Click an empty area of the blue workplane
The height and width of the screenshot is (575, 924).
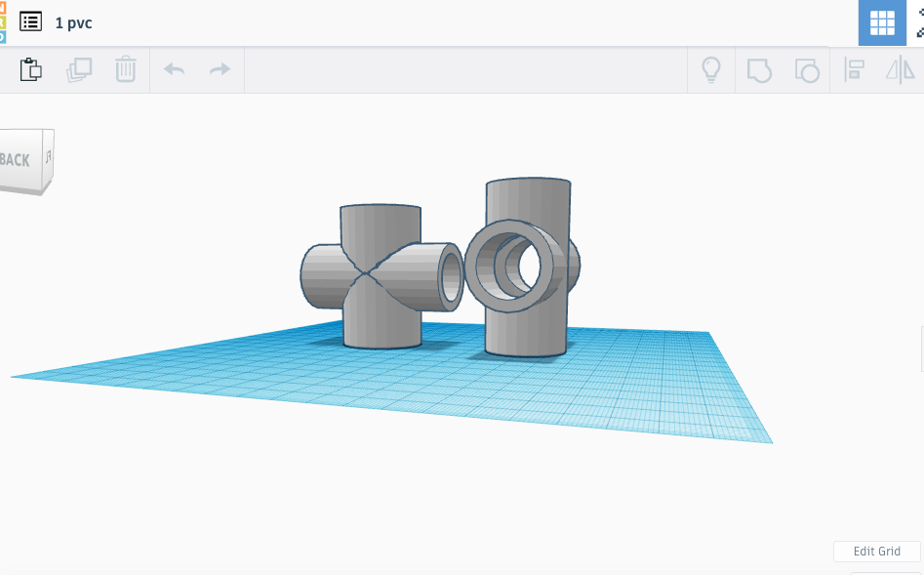coord(605,400)
